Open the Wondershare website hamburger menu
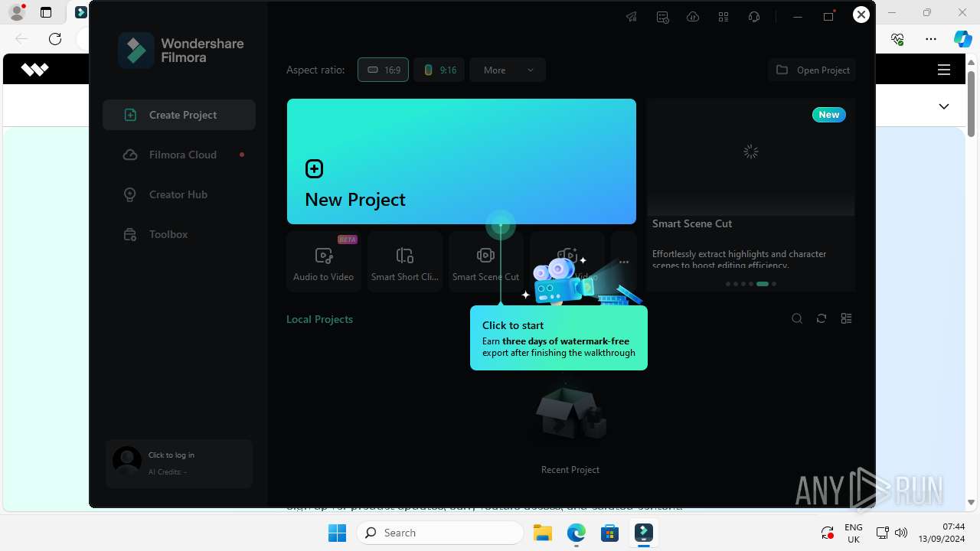The image size is (980, 551). [944, 70]
